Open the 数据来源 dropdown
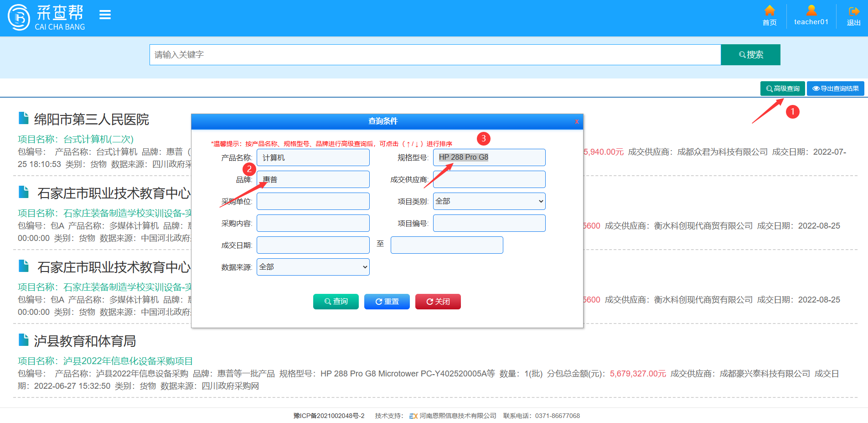This screenshot has height=423, width=868. point(313,267)
